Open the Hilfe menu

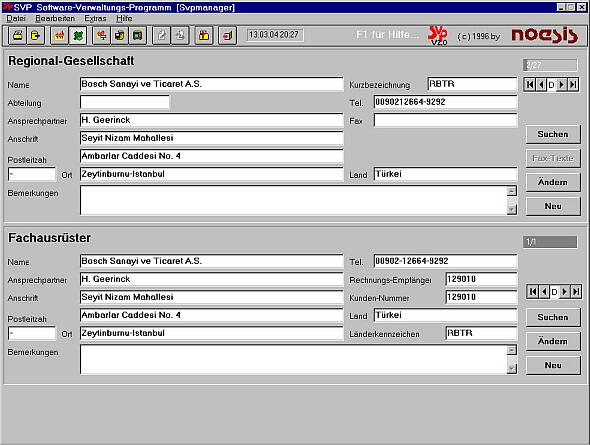pos(124,18)
